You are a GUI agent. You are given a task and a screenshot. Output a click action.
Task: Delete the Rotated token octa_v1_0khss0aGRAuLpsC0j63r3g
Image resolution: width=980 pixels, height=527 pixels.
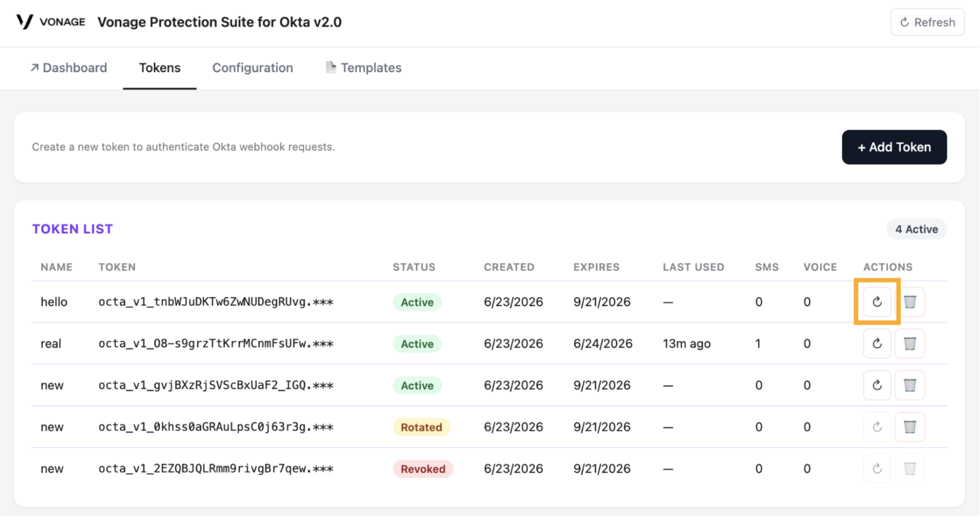tap(910, 427)
